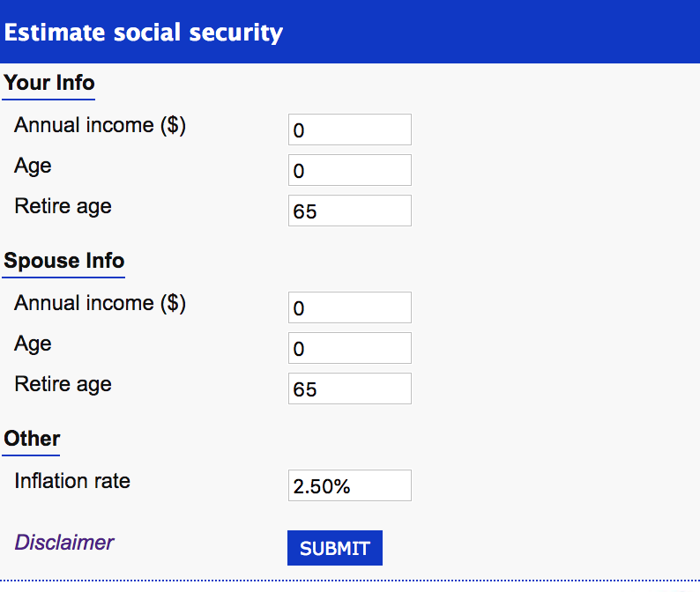Select the spouse retire age field
The image size is (700, 592).
(x=349, y=388)
